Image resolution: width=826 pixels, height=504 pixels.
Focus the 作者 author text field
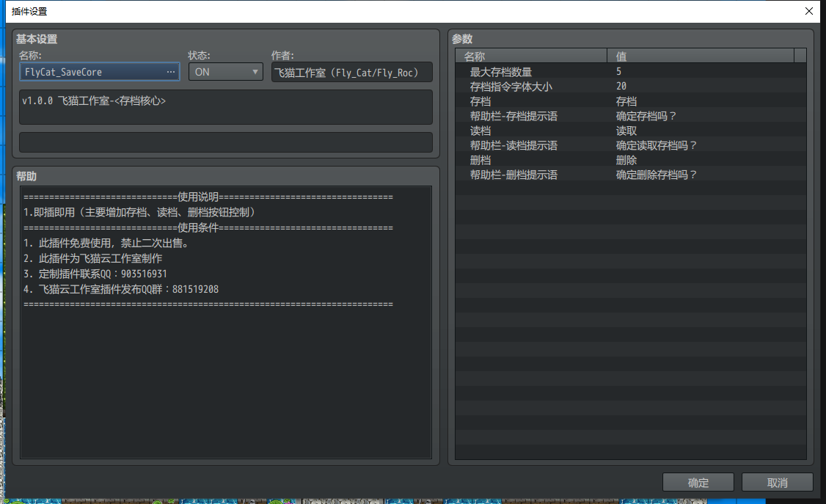point(352,72)
